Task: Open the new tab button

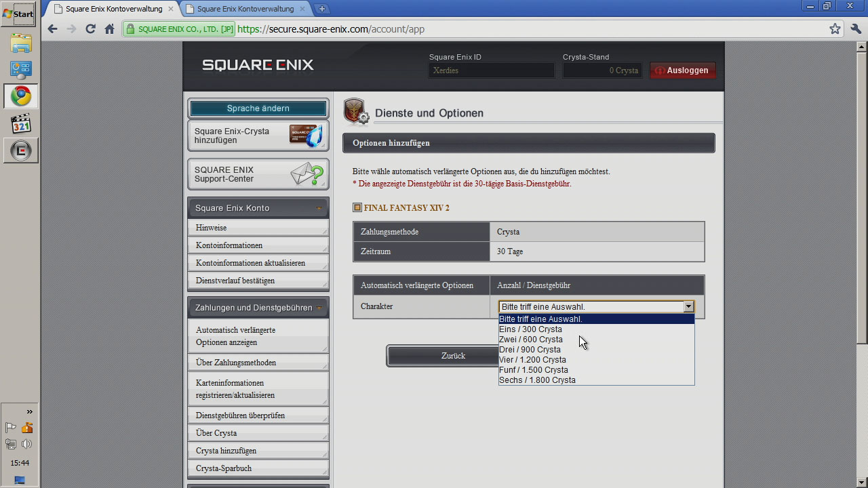Action: (x=322, y=9)
